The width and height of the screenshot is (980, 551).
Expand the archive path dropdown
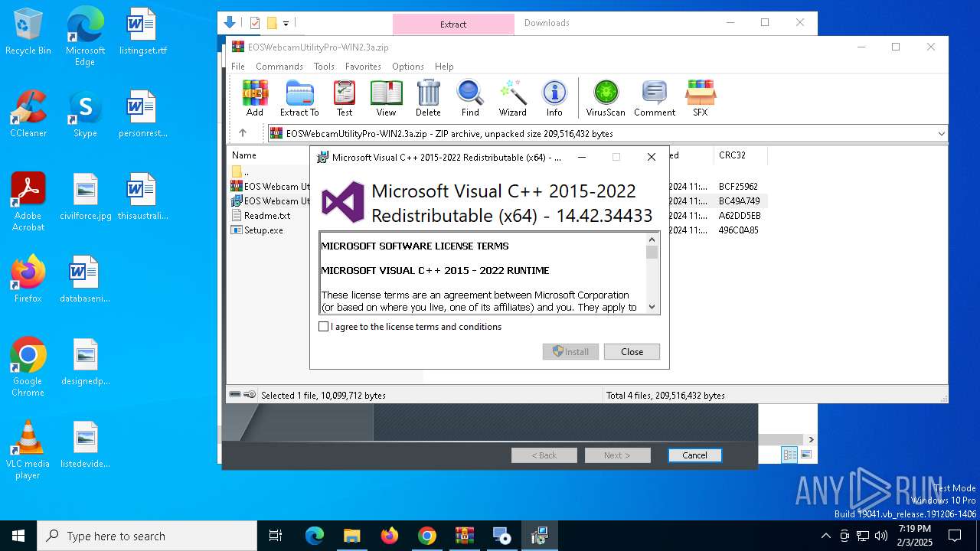(941, 133)
